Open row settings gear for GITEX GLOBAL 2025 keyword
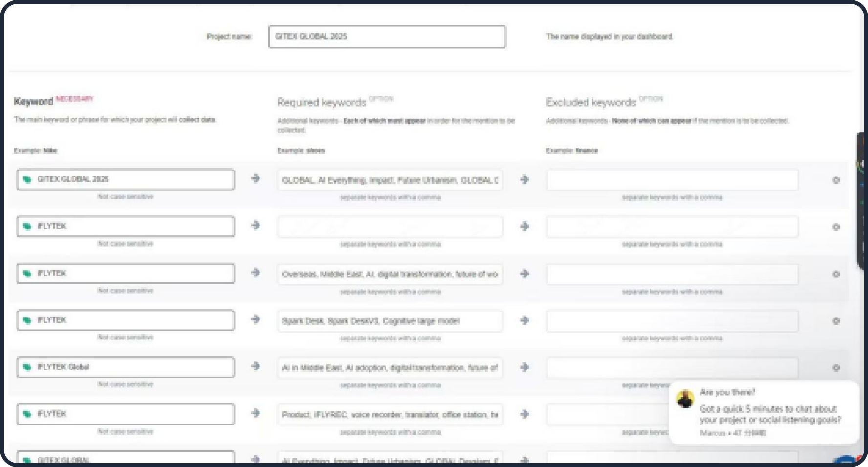The height and width of the screenshot is (467, 868). pyautogui.click(x=836, y=180)
